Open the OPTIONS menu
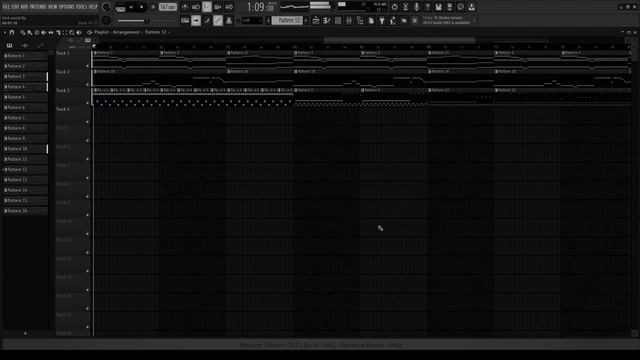Image resolution: width=640 pixels, height=360 pixels. pos(67,7)
